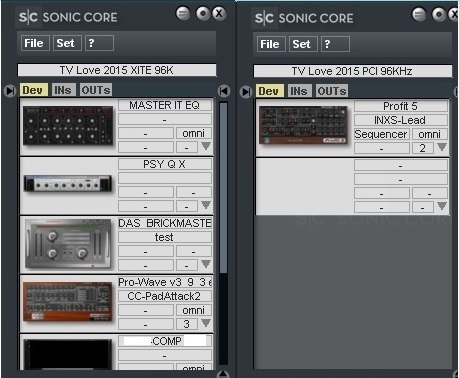Click DAS BRICKMASTE name field

(x=165, y=223)
